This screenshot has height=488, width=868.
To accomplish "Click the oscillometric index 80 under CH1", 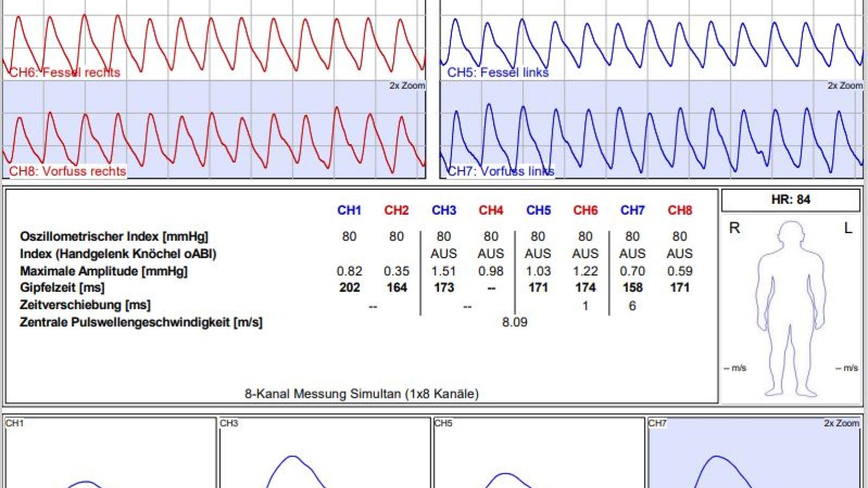I will pos(349,236).
